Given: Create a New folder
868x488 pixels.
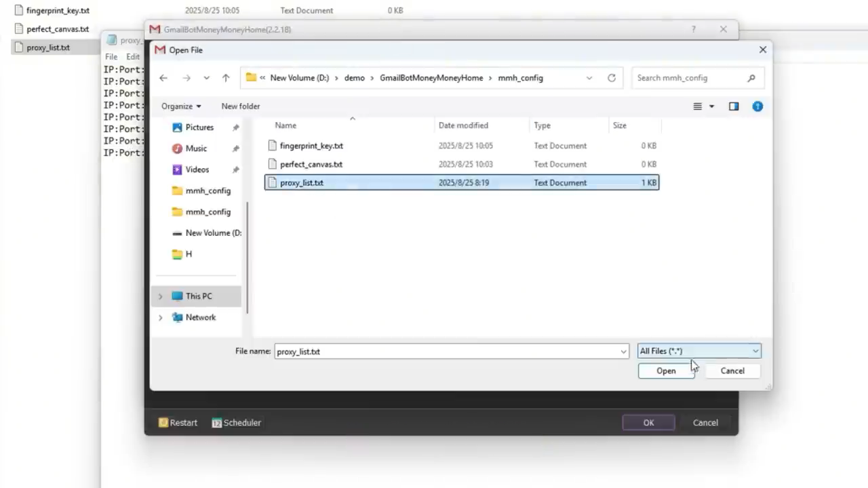Looking at the screenshot, I should [241, 106].
